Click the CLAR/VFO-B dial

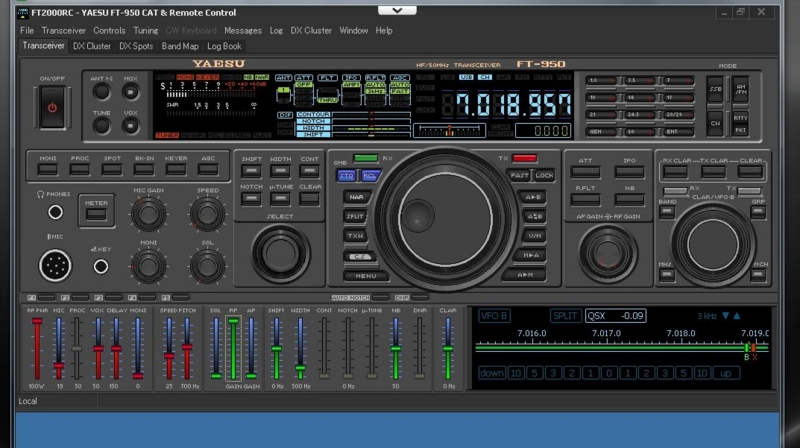(x=713, y=244)
